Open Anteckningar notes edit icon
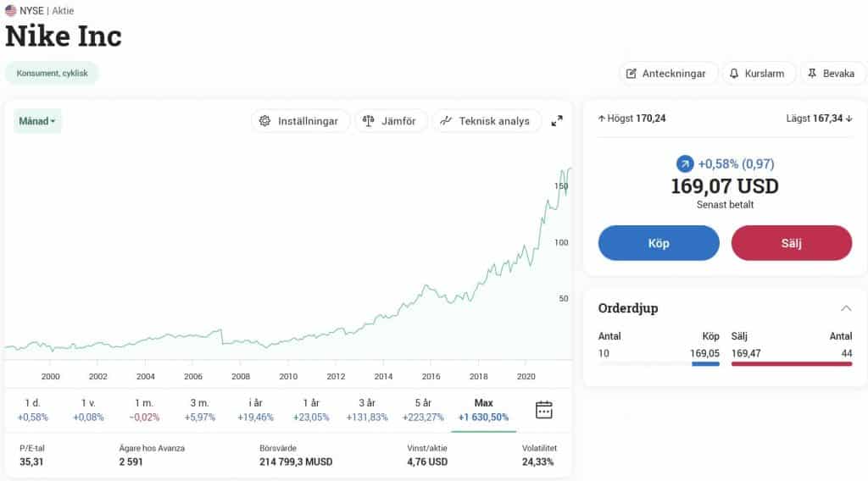Image resolution: width=868 pixels, height=481 pixels. [x=631, y=74]
